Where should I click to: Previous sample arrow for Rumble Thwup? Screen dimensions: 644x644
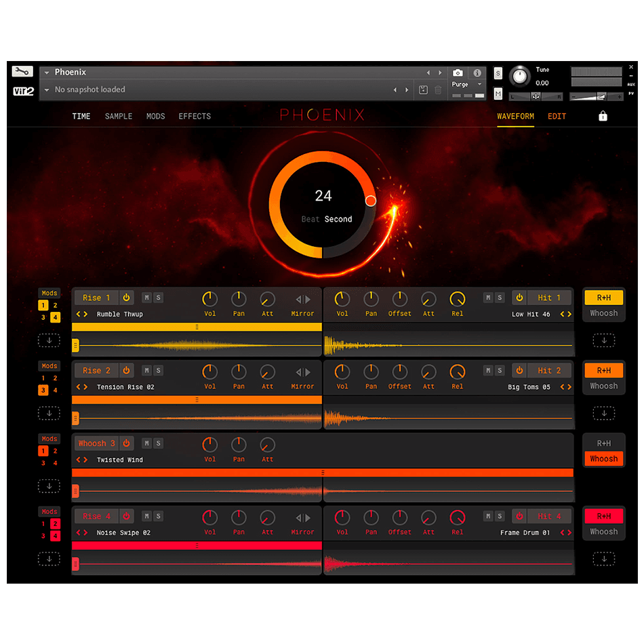pos(79,314)
